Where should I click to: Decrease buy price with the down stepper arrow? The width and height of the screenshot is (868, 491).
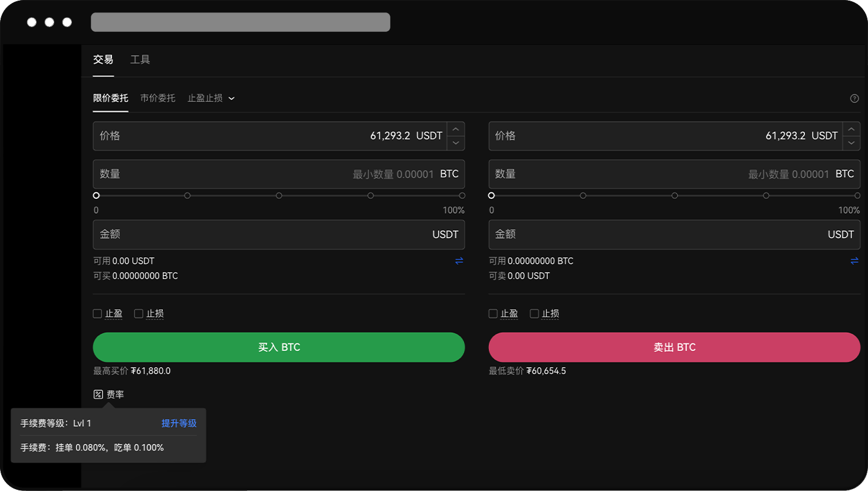click(455, 142)
